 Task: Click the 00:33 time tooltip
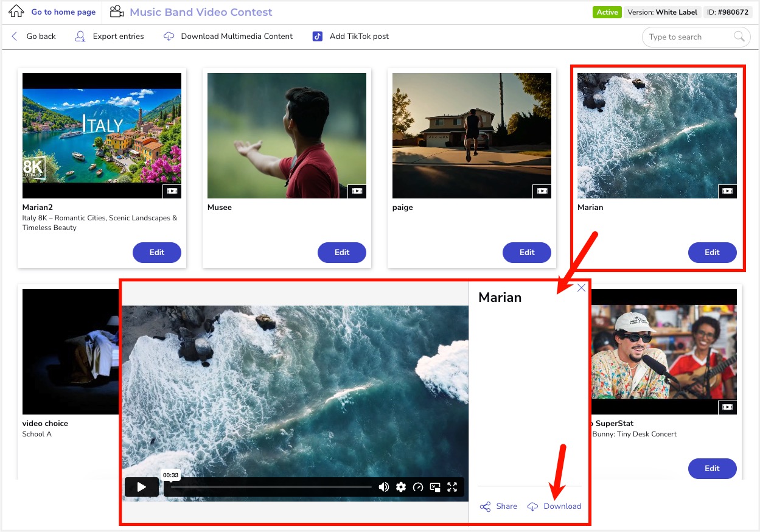(x=171, y=475)
